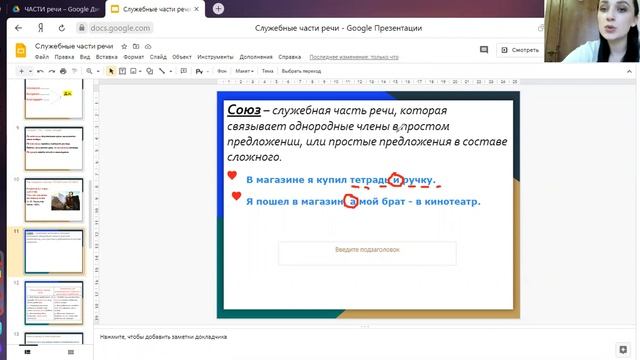The image size is (640, 360).
Task: Select the text box tool
Action: coord(122,71)
